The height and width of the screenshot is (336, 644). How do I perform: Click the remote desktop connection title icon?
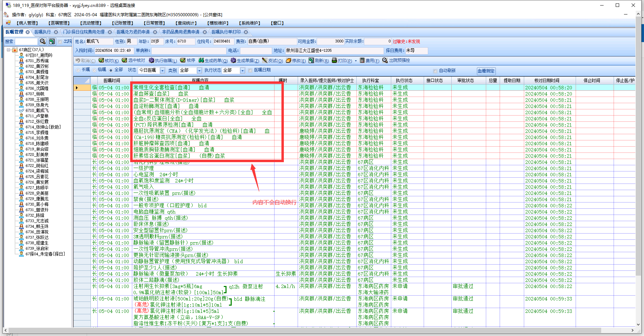click(x=8, y=5)
